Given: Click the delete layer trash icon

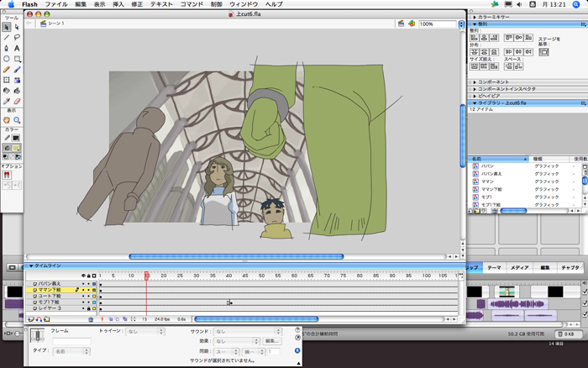Looking at the screenshot, I should tap(91, 319).
